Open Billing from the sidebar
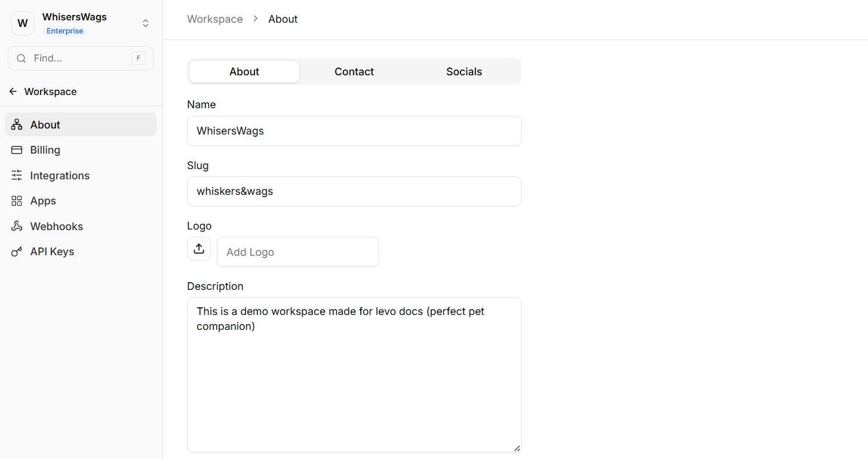868x459 pixels. [x=45, y=150]
